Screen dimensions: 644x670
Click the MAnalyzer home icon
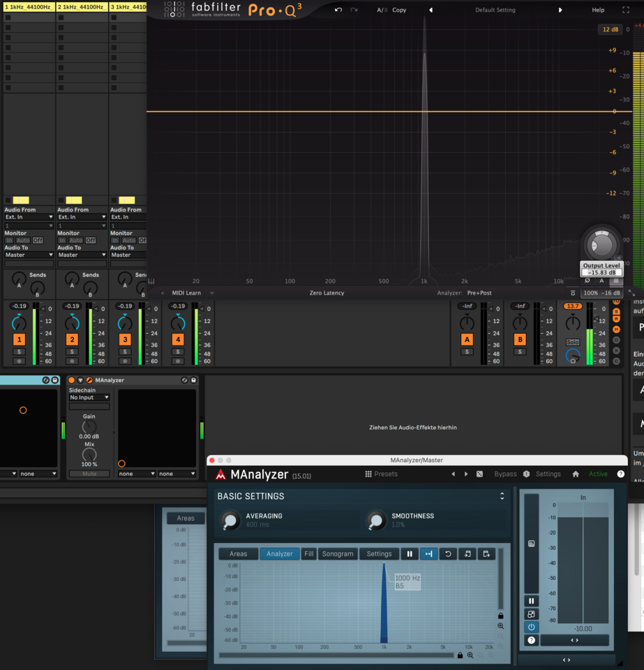tap(576, 474)
